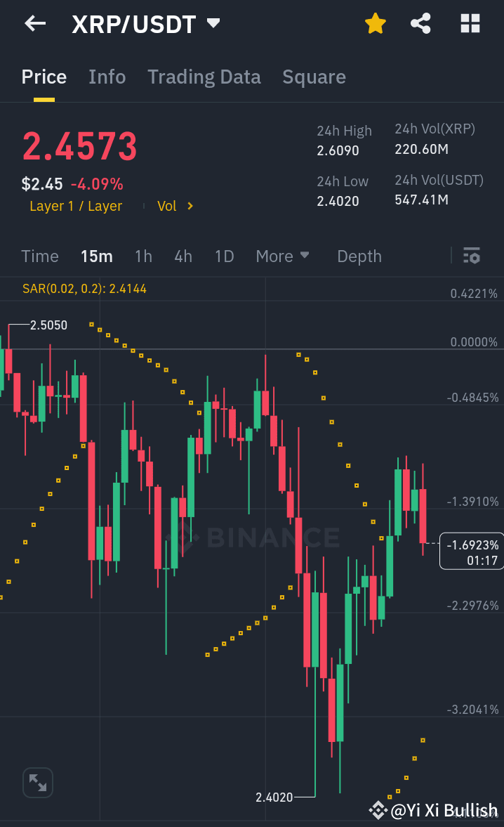The width and height of the screenshot is (504, 827).
Task: Tap the Yi Xi Bullish watermark logo
Action: click(378, 810)
